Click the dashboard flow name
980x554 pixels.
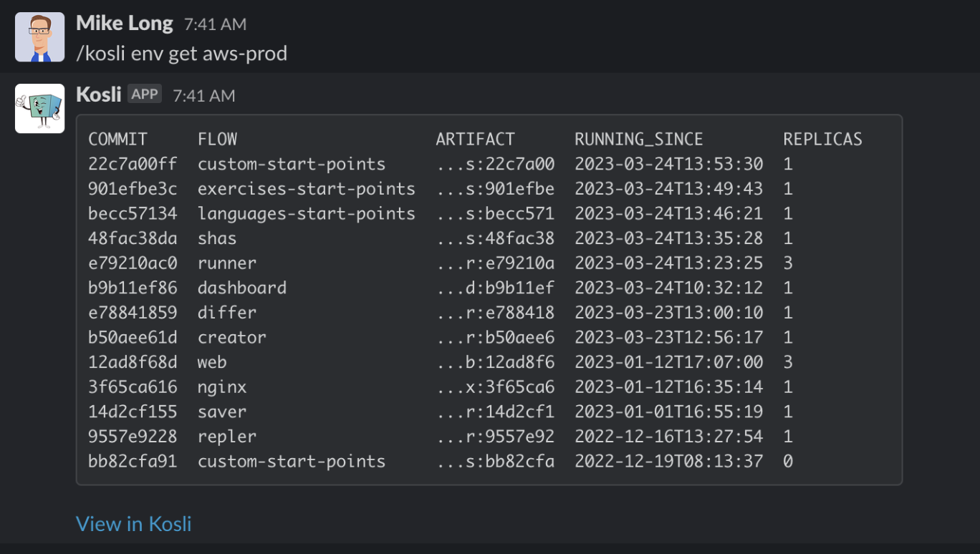tap(242, 288)
